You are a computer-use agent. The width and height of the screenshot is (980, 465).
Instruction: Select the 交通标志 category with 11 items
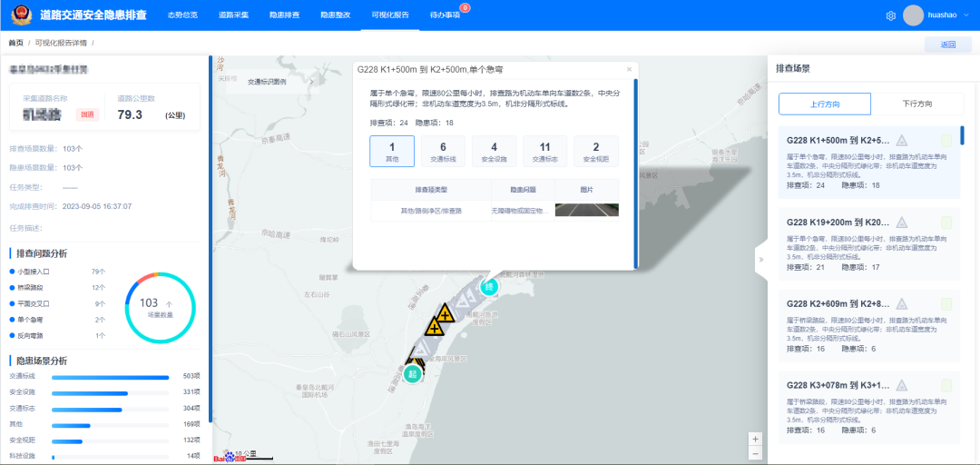coord(544,151)
